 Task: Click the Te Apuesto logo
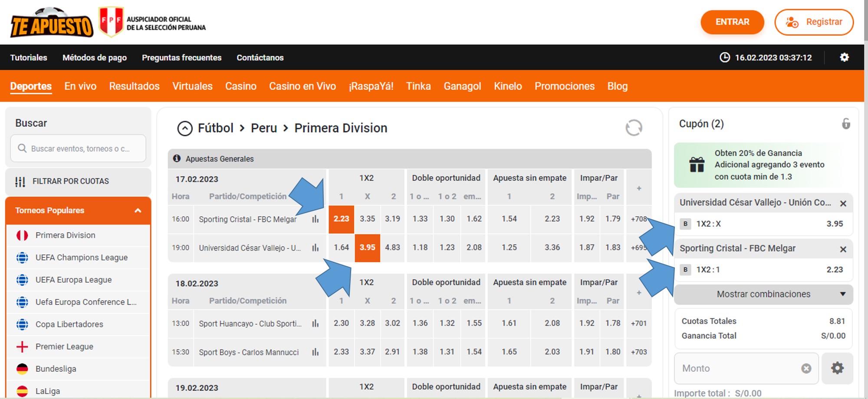(52, 23)
